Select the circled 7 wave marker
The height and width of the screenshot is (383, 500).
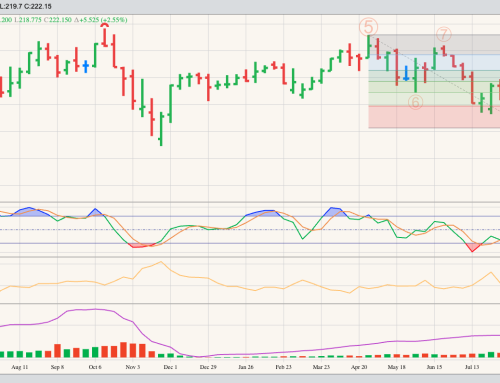pyautogui.click(x=444, y=34)
